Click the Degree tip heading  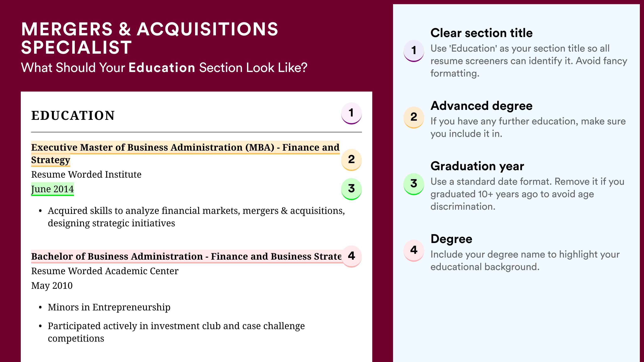[451, 239]
